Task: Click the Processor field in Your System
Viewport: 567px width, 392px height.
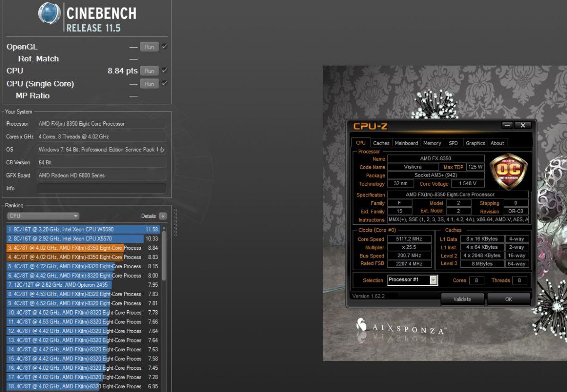Action: click(x=101, y=124)
